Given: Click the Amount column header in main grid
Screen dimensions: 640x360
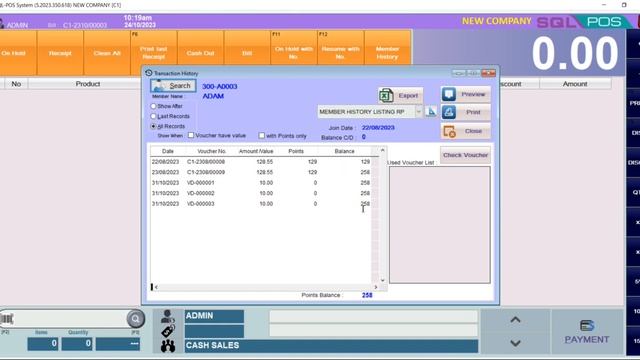Looking at the screenshot, I should pyautogui.click(x=575, y=84).
